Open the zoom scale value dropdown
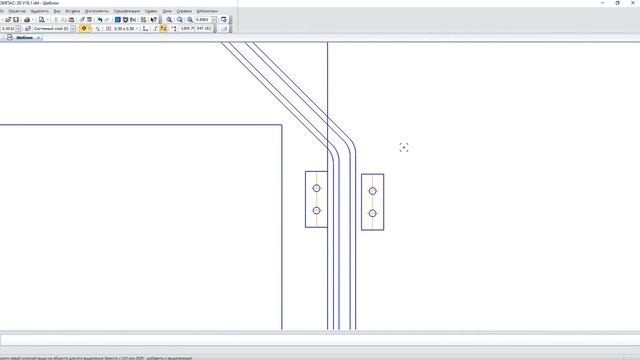 pyautogui.click(x=214, y=20)
